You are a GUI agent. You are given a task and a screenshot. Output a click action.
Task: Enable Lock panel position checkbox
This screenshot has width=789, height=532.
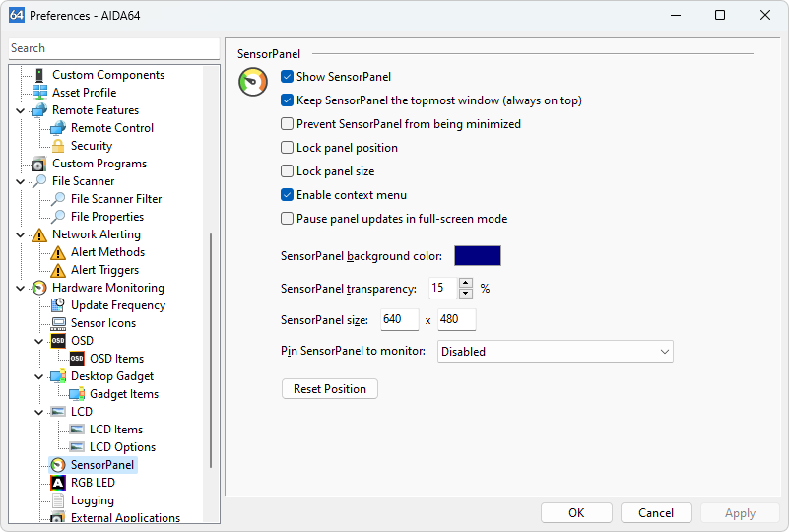point(288,148)
